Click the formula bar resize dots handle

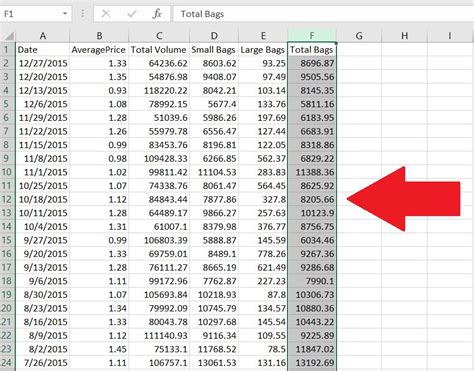[83, 14]
